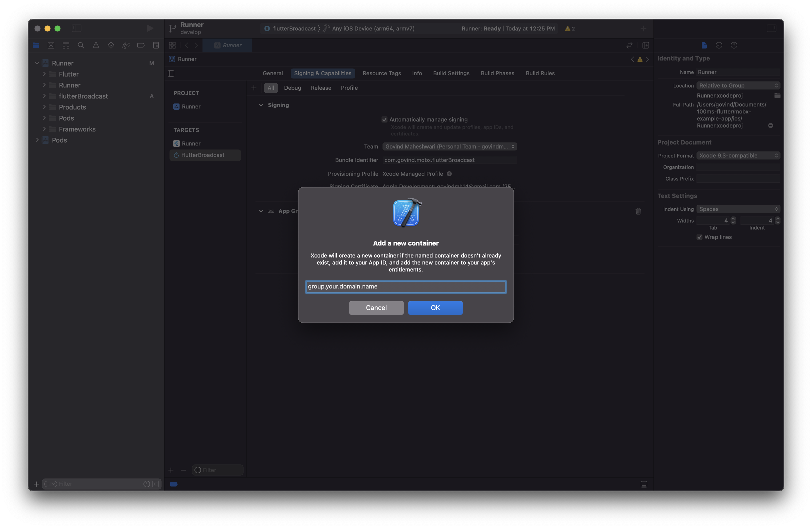Collapse the Signing section disclosure triangle
Viewport: 812px width, 528px height.
click(x=261, y=105)
